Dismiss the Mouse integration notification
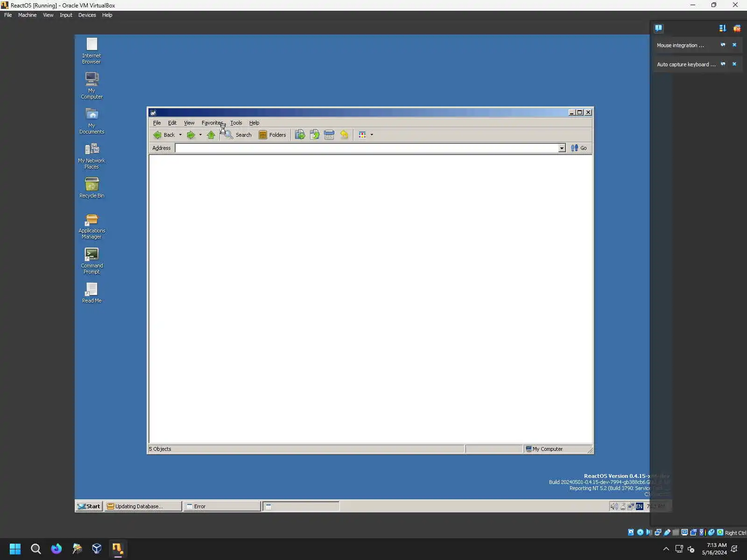This screenshot has height=560, width=747. point(734,45)
